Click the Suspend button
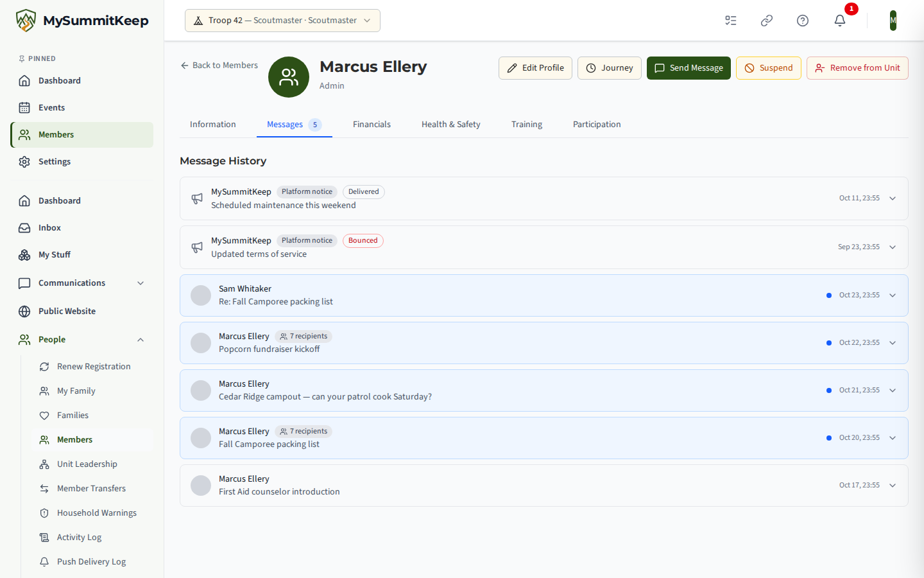924x578 pixels. (x=769, y=68)
